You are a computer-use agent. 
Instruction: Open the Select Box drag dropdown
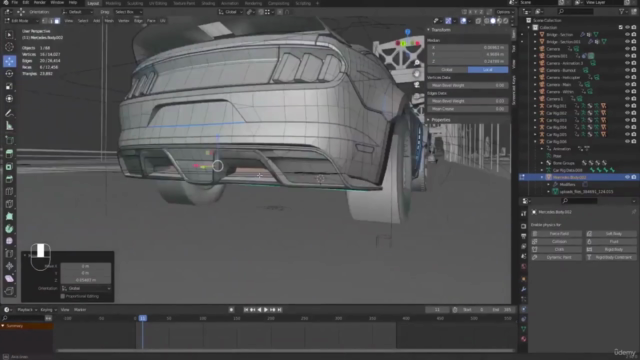128,12
